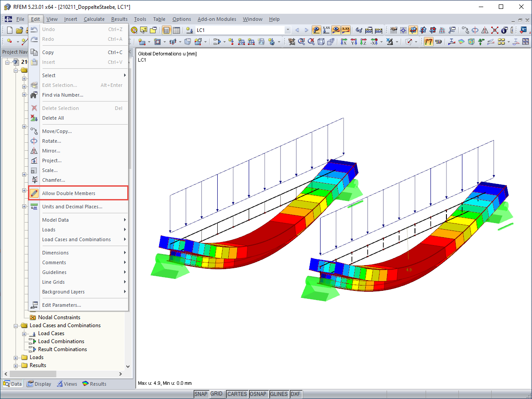
Task: Click the wireframe cube view icon
Action: pyautogui.click(x=321, y=42)
